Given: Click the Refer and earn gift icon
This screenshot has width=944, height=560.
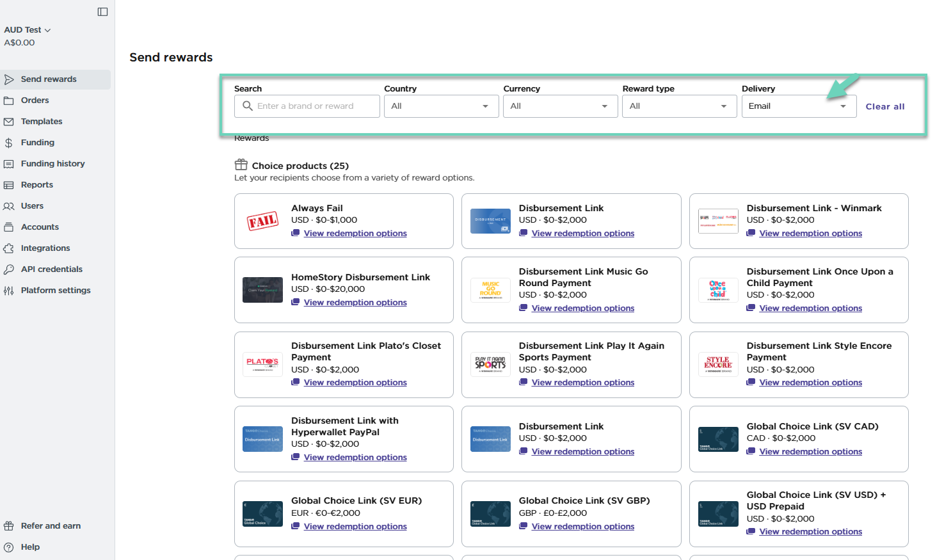Looking at the screenshot, I should (x=9, y=526).
